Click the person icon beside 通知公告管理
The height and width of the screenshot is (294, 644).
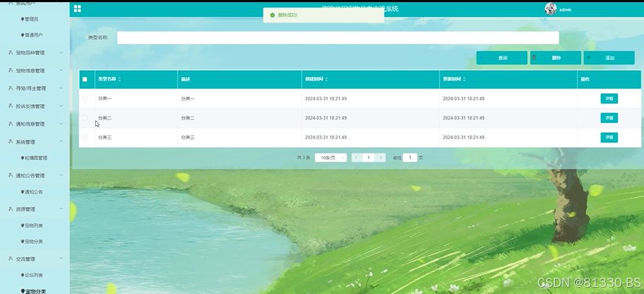point(11,175)
